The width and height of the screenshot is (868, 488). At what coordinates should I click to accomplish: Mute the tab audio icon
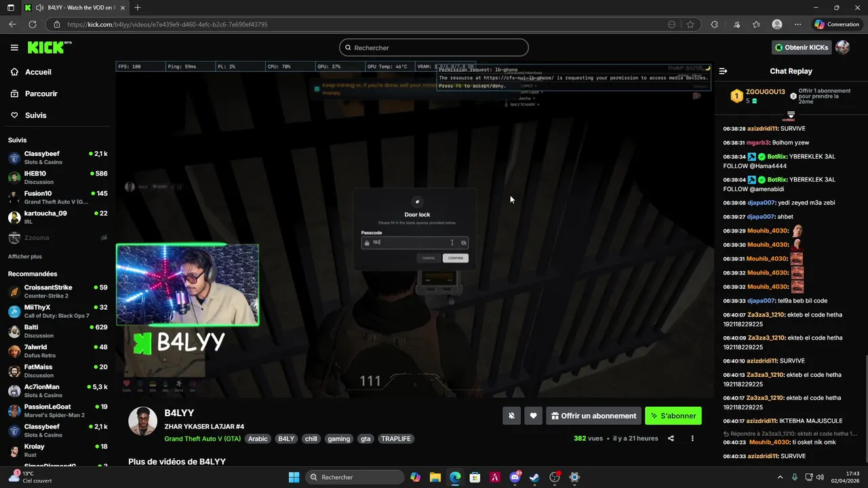click(39, 7)
